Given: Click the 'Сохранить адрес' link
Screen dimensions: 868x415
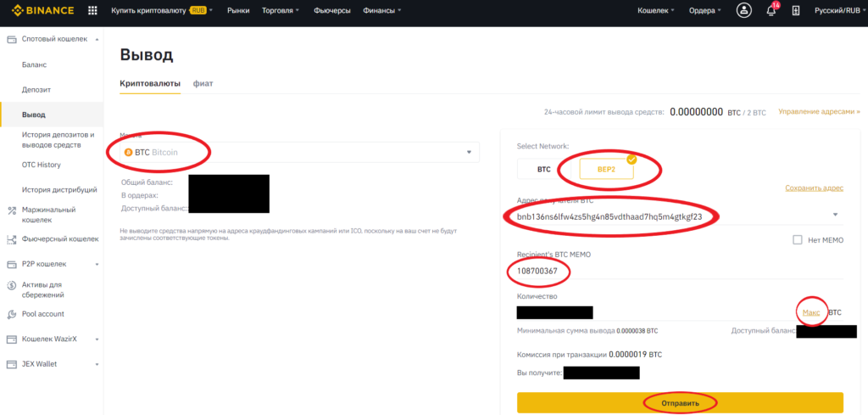Looking at the screenshot, I should [x=814, y=188].
